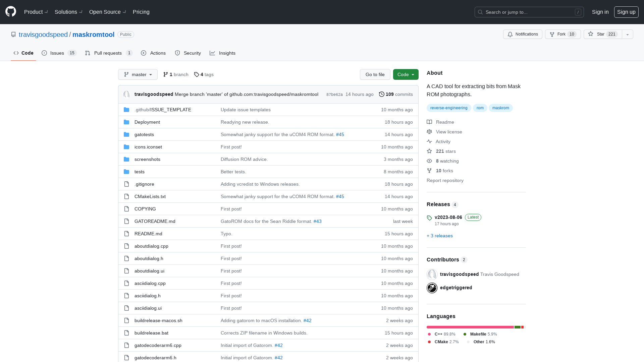Open the aboutdialog.ui file
The image size is (644, 362).
(149, 271)
